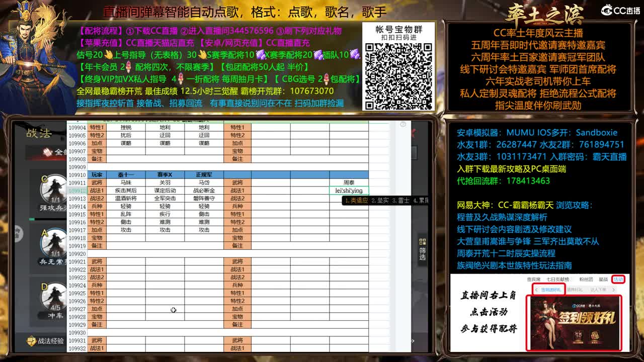
Task: Open the 签到领好礼 event banner image
Action: (x=574, y=323)
